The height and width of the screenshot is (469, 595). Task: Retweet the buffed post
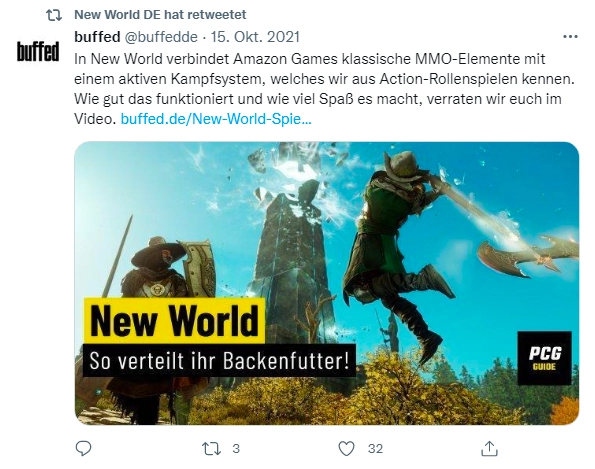tap(211, 449)
